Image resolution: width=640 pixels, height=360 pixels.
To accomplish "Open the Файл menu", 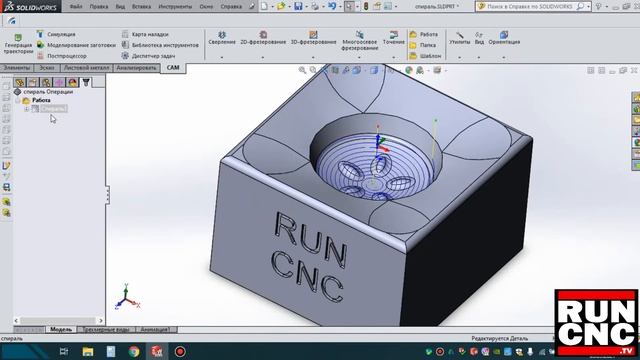I will click(x=76, y=7).
